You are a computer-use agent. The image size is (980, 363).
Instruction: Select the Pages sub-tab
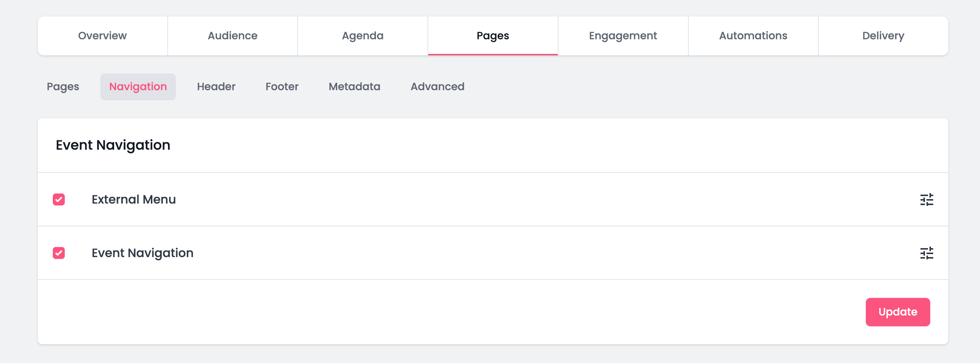pyautogui.click(x=63, y=87)
